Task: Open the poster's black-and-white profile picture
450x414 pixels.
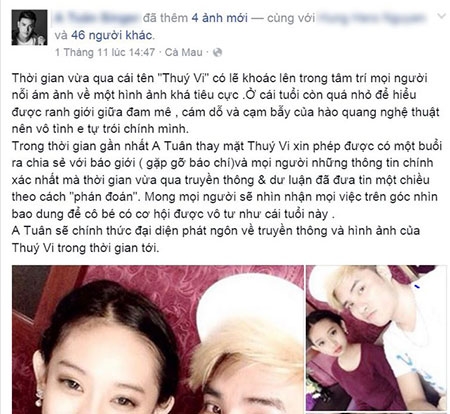Action: click(29, 28)
